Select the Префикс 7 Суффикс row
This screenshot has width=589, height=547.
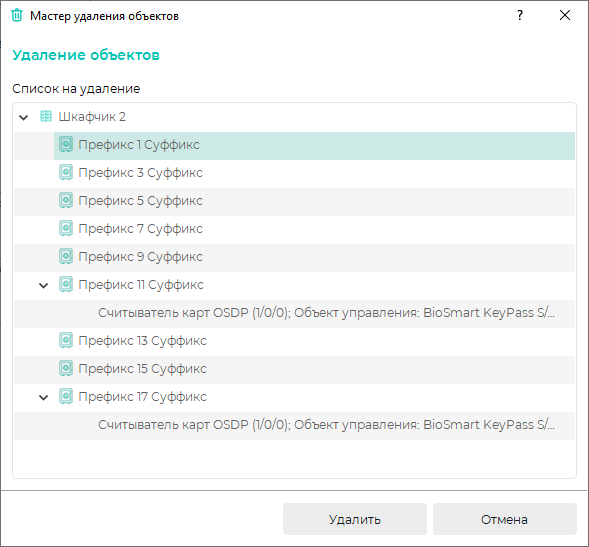[294, 229]
